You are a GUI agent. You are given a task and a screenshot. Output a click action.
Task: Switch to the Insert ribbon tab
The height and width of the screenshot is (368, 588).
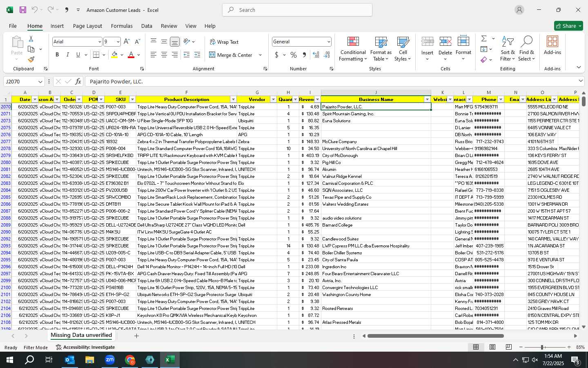(57, 26)
